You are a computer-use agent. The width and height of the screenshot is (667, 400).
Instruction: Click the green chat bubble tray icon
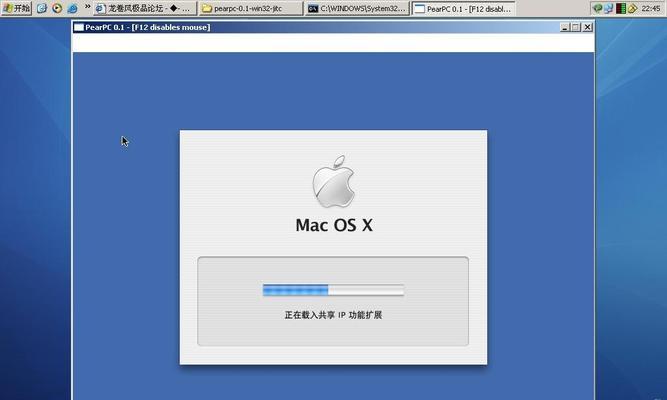[598, 9]
